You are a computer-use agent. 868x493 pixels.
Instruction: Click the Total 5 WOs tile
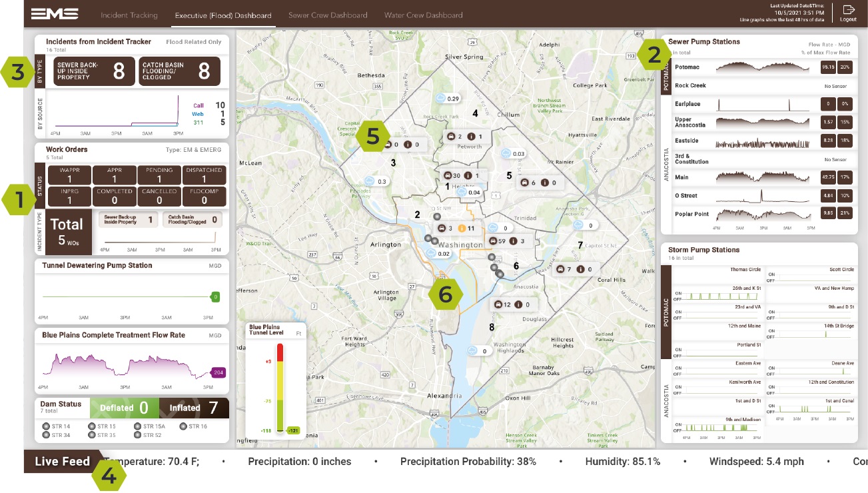coord(68,231)
